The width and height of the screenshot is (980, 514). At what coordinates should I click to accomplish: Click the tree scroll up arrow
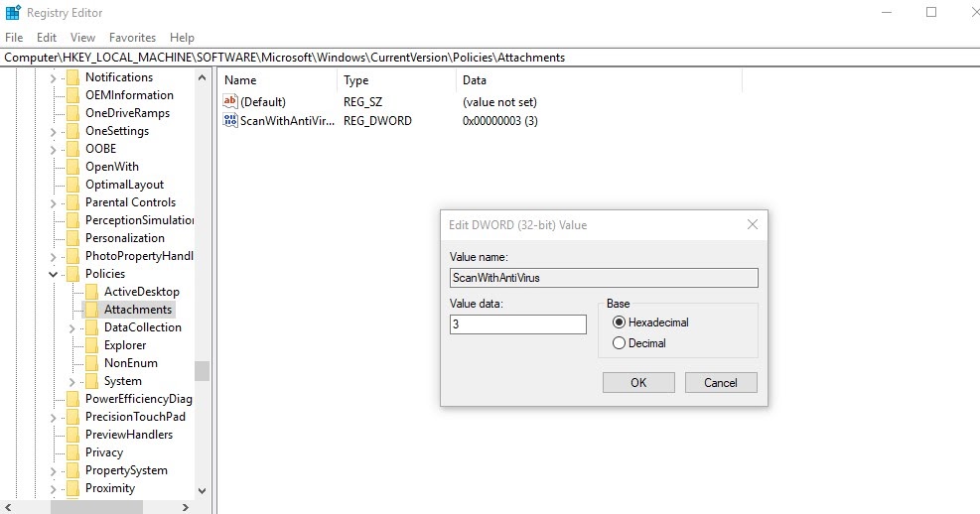(202, 78)
